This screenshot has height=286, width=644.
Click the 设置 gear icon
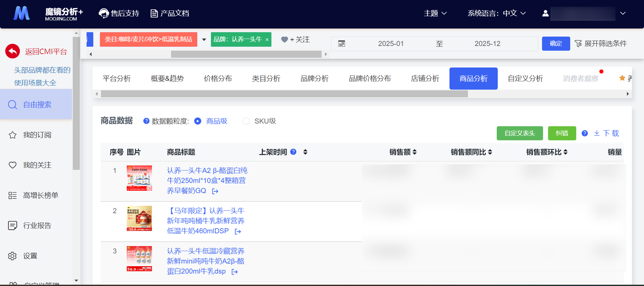click(12, 256)
